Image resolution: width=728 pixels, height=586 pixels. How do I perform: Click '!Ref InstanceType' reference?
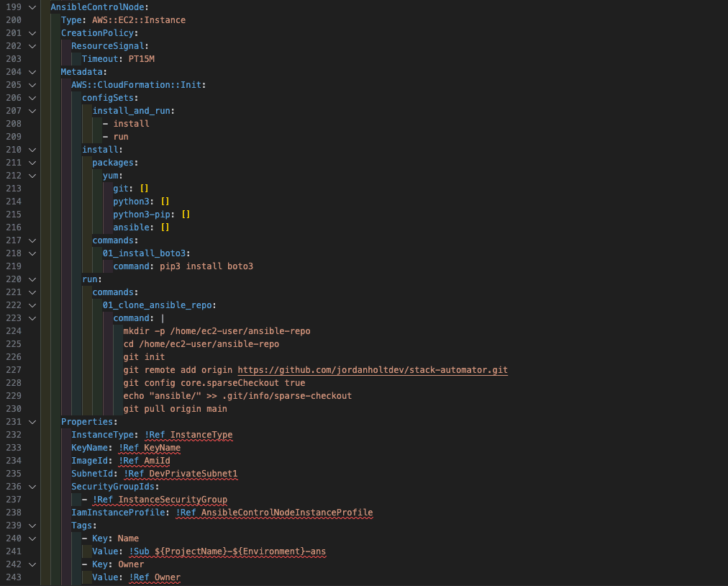click(x=188, y=435)
